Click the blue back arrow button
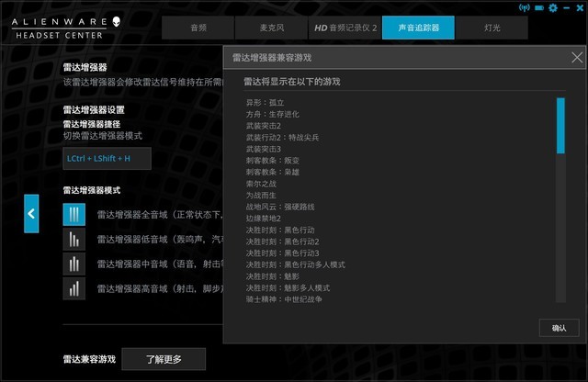The width and height of the screenshot is (588, 382). click(x=31, y=214)
